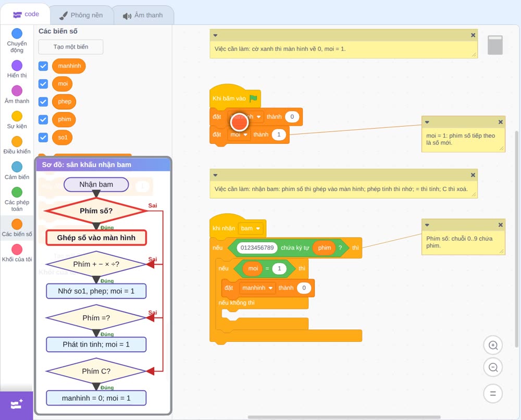Uncheck the so1 variable checkbox

43,138
